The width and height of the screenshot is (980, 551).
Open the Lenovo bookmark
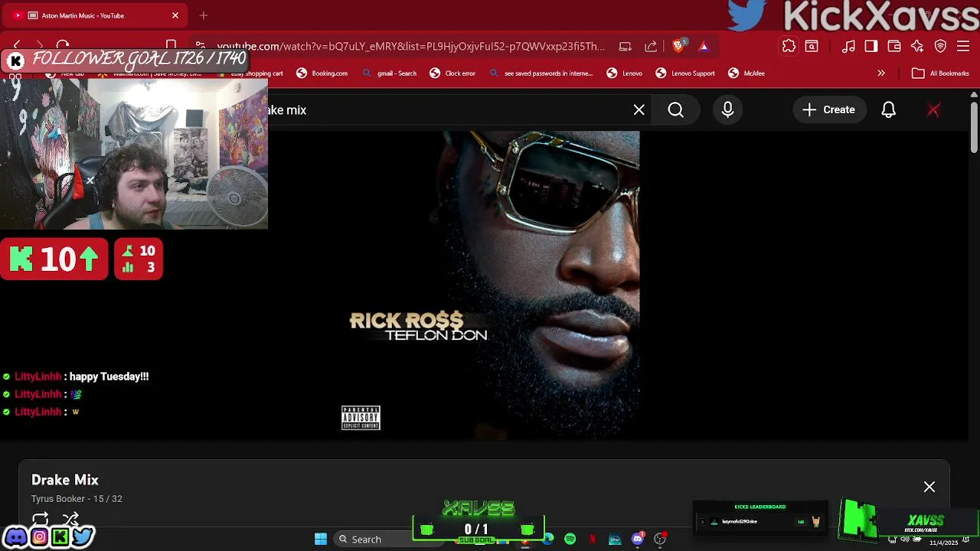coord(625,73)
